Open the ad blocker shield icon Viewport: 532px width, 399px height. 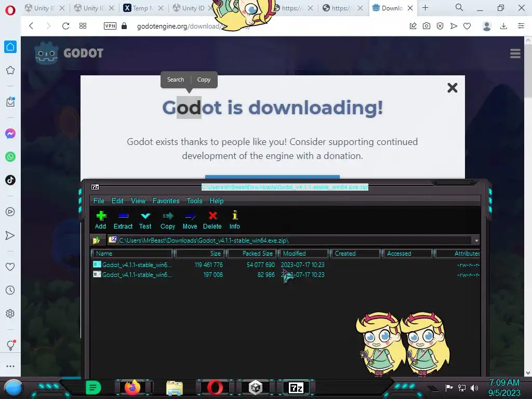[440, 26]
